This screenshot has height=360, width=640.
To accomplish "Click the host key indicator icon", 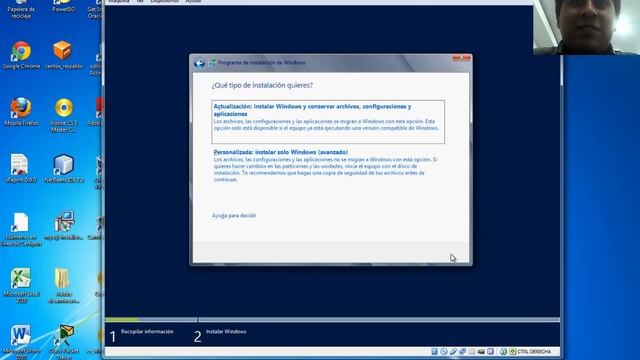I will tap(513, 351).
